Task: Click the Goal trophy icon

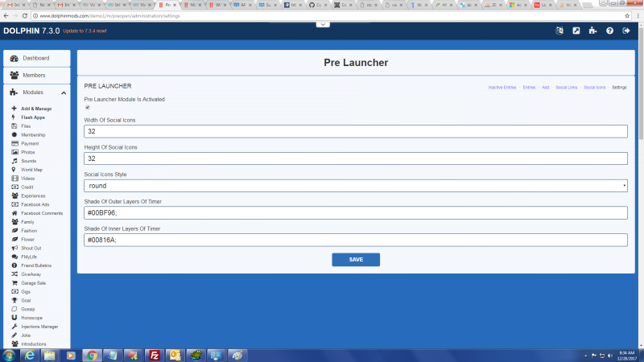Action: click(x=14, y=300)
